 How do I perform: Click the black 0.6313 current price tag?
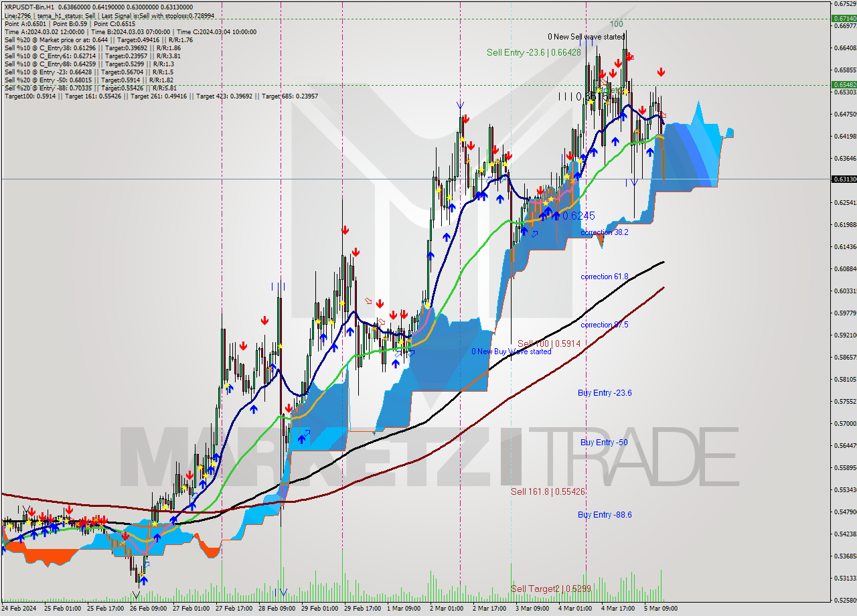pyautogui.click(x=844, y=179)
